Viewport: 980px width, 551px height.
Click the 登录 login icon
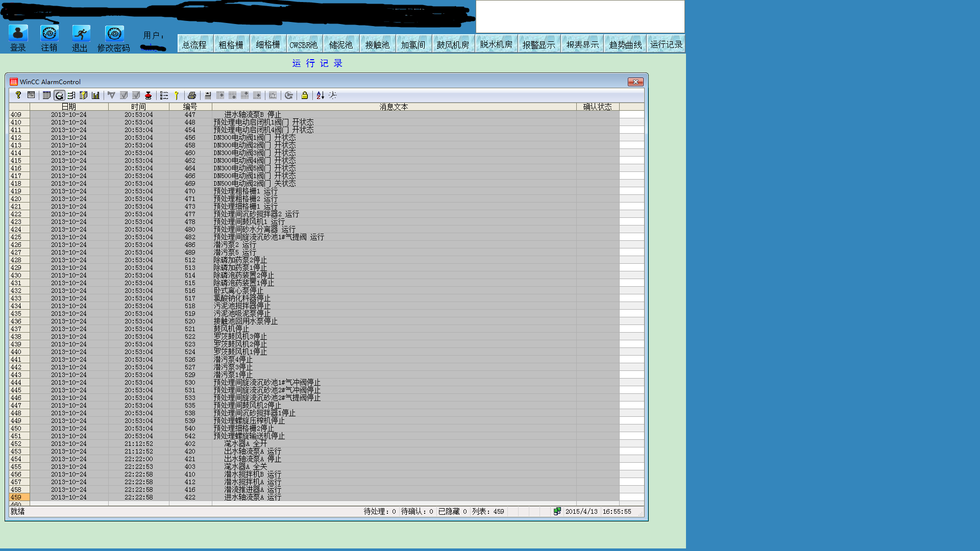[x=18, y=34]
